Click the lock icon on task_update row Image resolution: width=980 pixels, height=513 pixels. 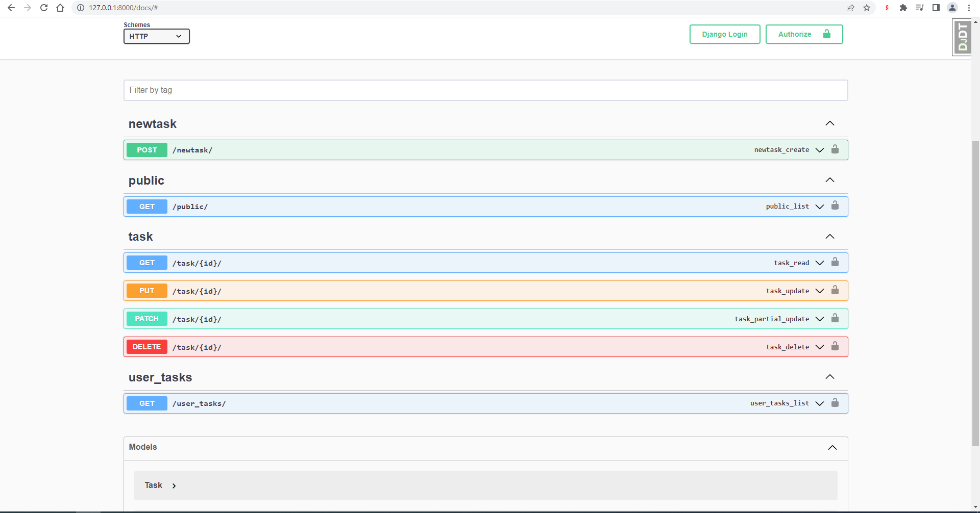point(835,290)
